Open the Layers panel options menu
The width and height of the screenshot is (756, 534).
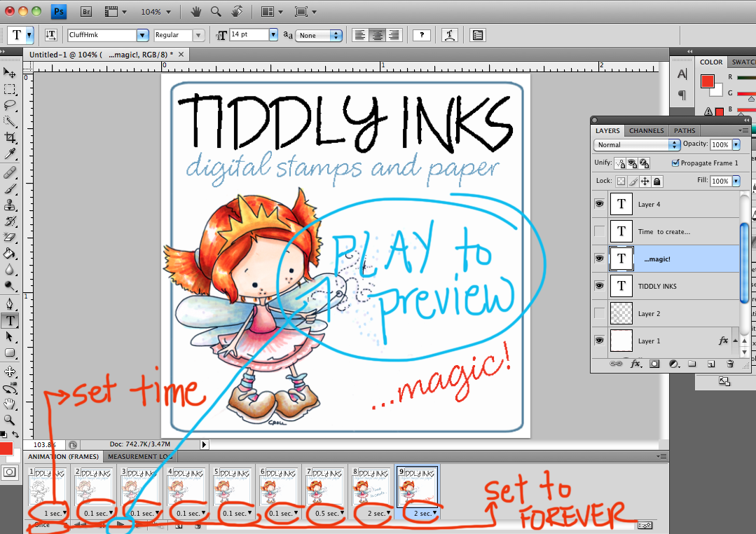[x=743, y=131]
